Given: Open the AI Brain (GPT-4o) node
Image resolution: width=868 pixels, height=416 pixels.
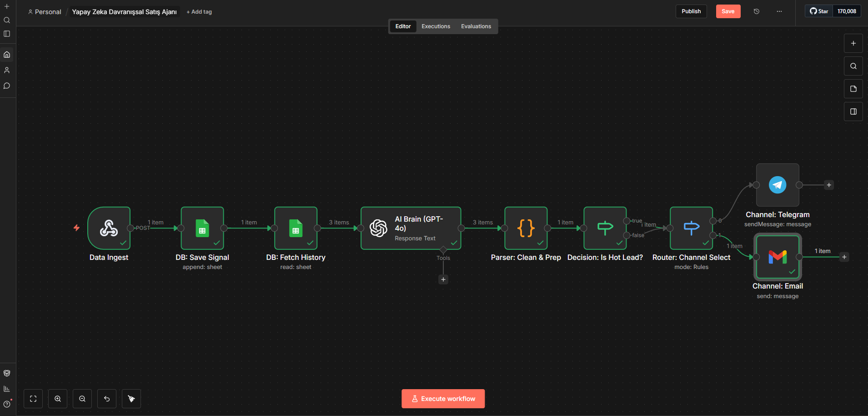Looking at the screenshot, I should pos(411,228).
